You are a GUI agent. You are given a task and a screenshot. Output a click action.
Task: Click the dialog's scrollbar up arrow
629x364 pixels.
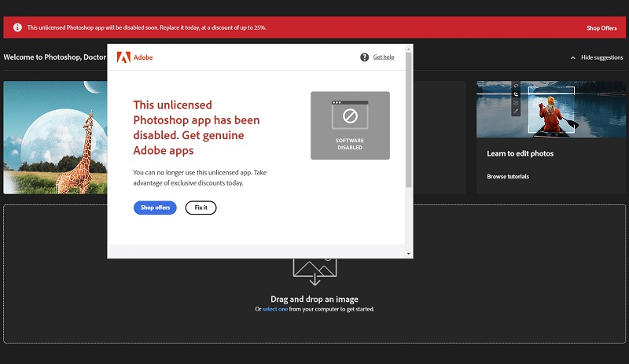coord(409,49)
